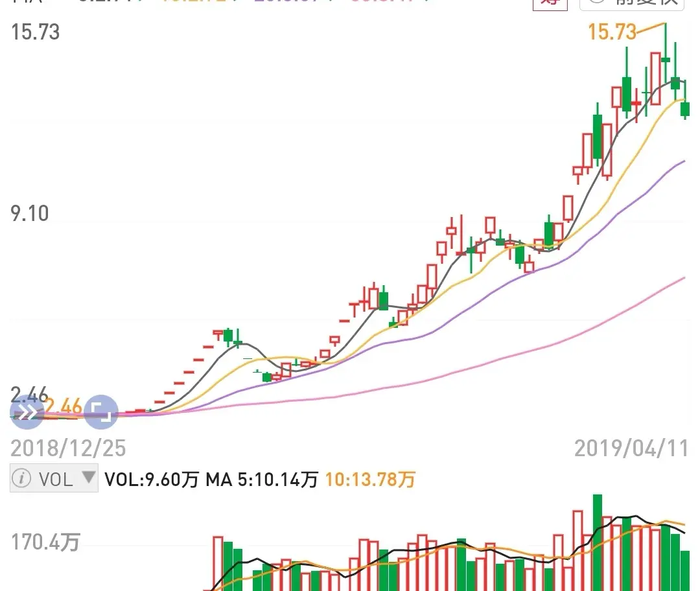The height and width of the screenshot is (591, 700).
Task: Tap the MA 5:10.14万 volume average readout
Action: pos(262,480)
